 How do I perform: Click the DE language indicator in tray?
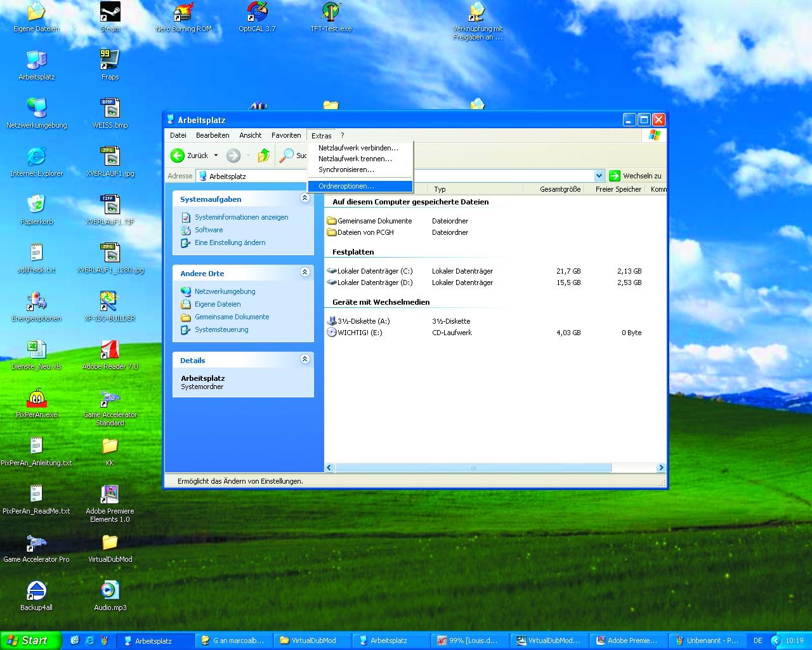pos(757,640)
